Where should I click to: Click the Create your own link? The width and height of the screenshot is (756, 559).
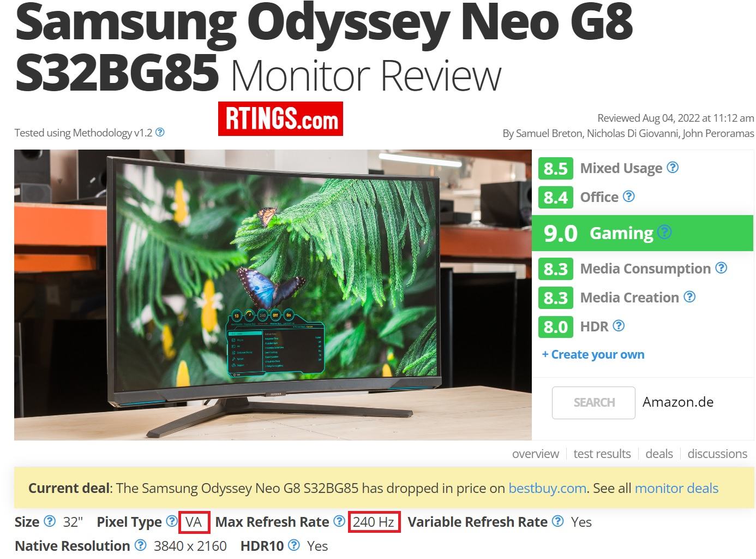pos(593,355)
